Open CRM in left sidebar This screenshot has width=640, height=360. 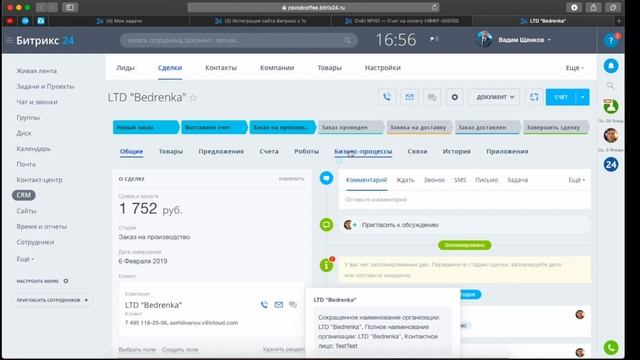24,195
